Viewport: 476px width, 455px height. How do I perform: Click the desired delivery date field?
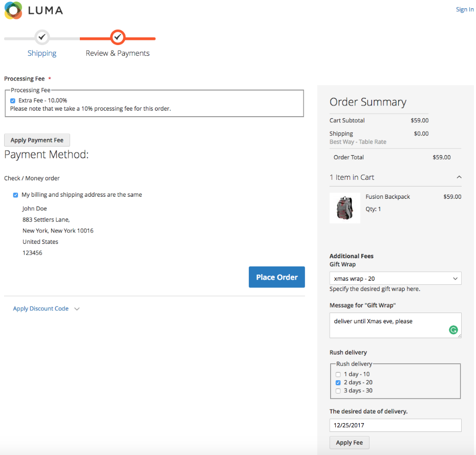pyautogui.click(x=395, y=425)
